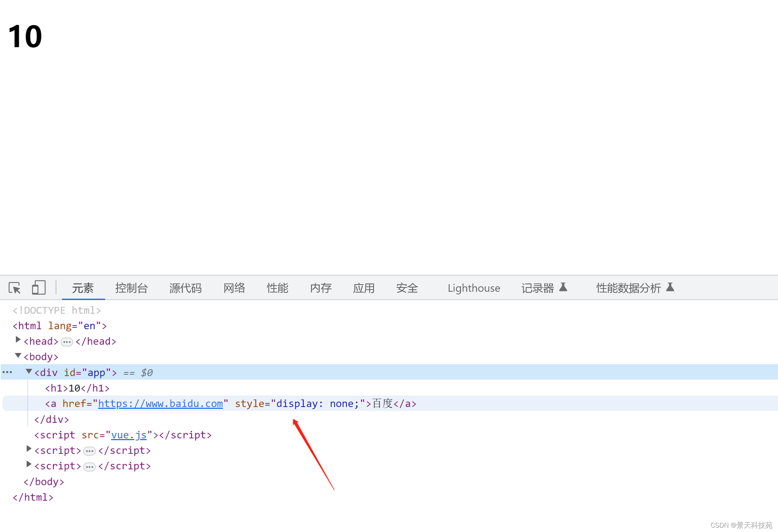Select the script src="vue.js" row
The width and height of the screenshot is (778, 532).
click(x=123, y=435)
